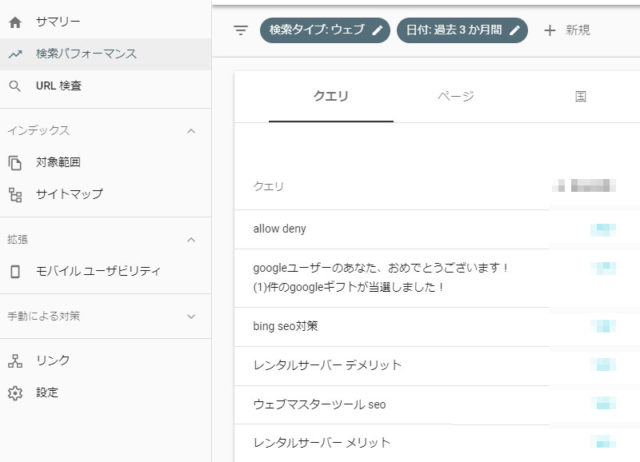Click the クエリ column header
This screenshot has width=640, height=462.
pos(268,187)
